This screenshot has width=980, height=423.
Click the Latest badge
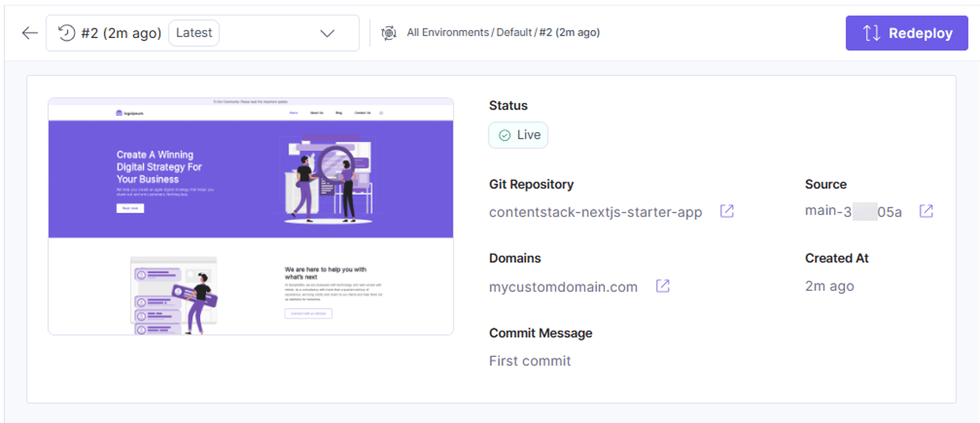pos(194,33)
